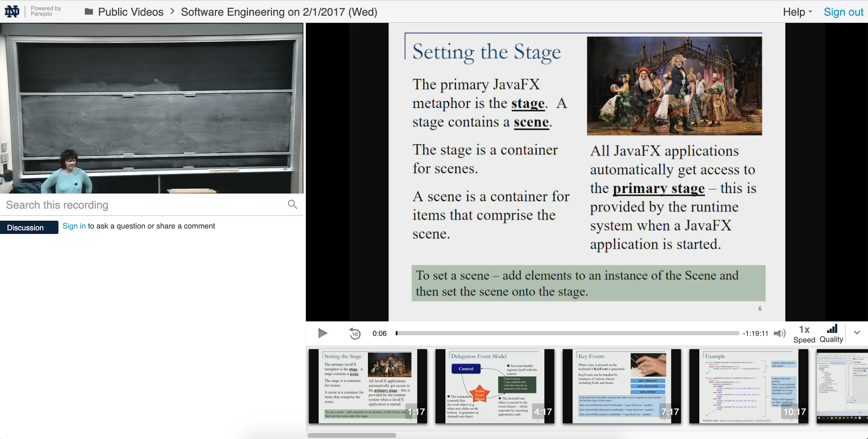Click the Public Videos folder icon

click(x=89, y=12)
